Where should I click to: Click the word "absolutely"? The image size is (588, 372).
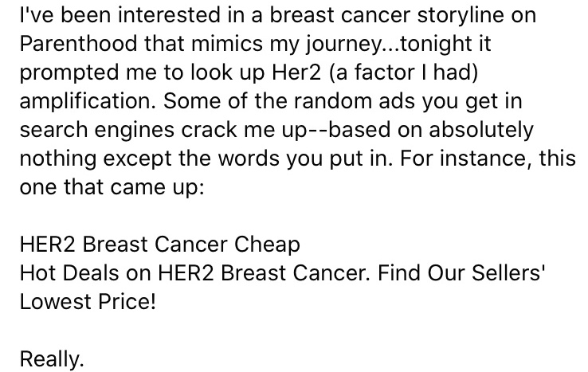click(x=480, y=131)
